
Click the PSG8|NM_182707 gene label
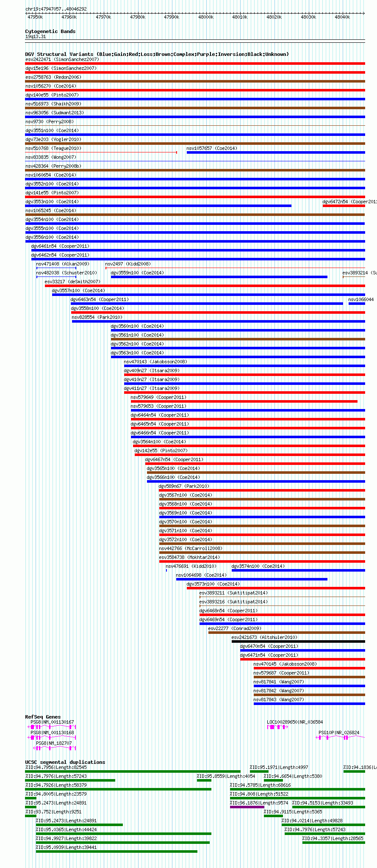54,743
